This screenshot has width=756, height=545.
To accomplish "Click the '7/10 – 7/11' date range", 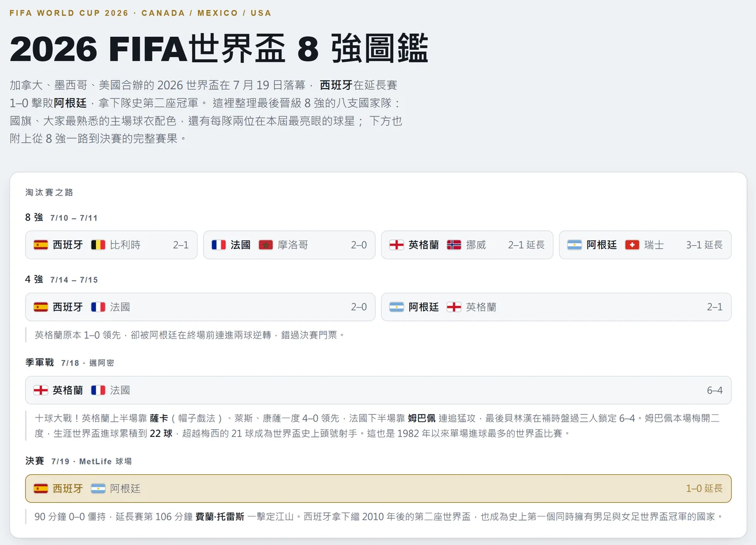I will (74, 218).
